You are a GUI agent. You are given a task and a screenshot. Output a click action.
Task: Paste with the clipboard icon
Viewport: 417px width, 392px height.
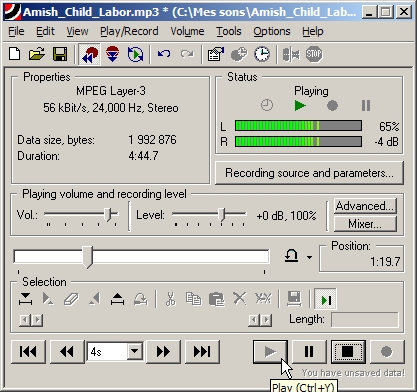[x=217, y=299]
